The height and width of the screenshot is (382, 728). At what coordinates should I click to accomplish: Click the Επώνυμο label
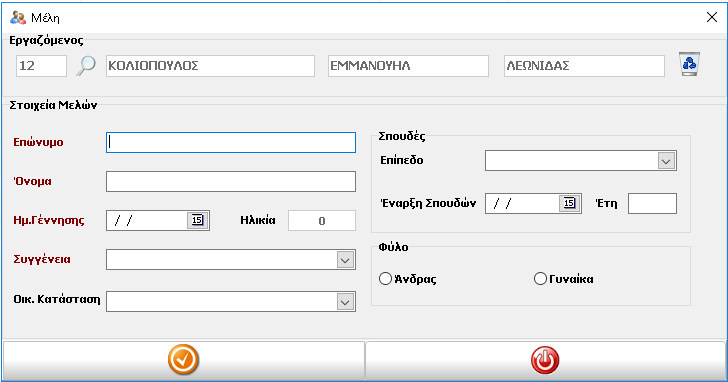tap(38, 142)
